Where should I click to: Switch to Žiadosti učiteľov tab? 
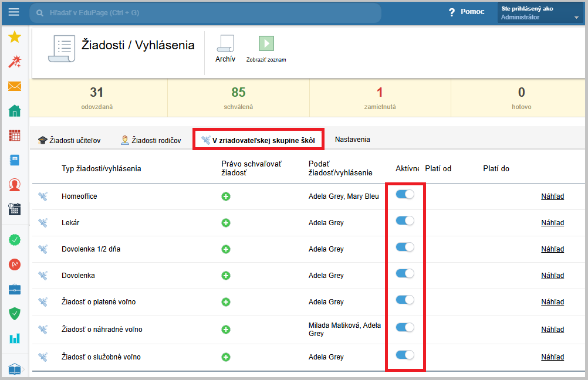(69, 140)
